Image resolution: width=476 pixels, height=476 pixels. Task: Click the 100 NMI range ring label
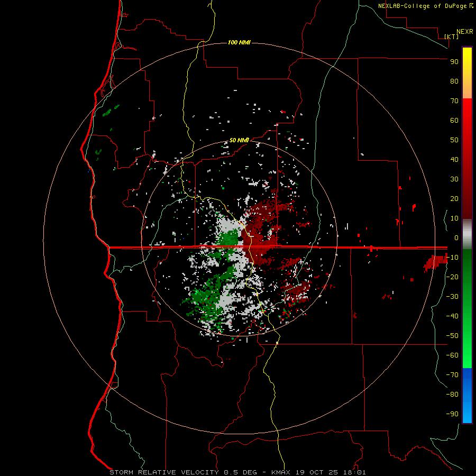239,42
